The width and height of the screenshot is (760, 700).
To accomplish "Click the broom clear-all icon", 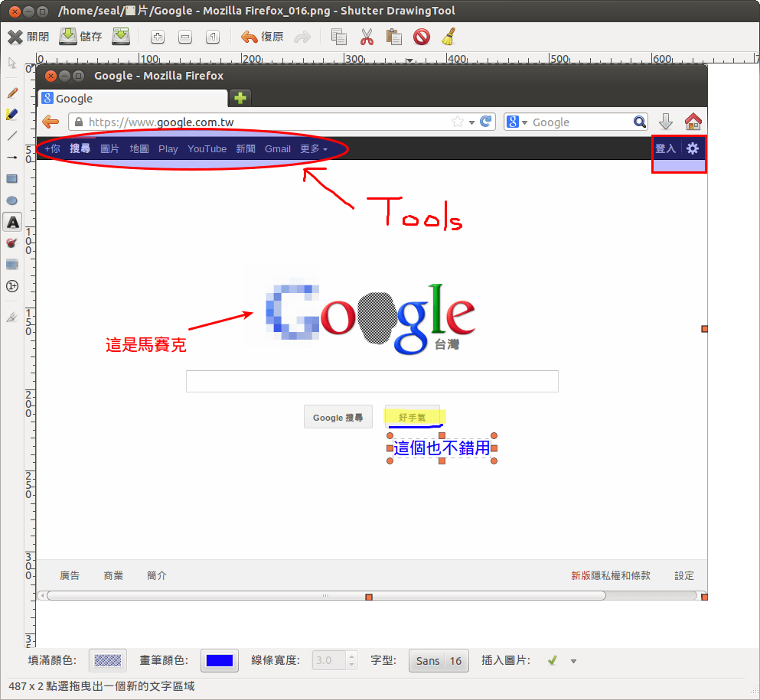I will 448,36.
